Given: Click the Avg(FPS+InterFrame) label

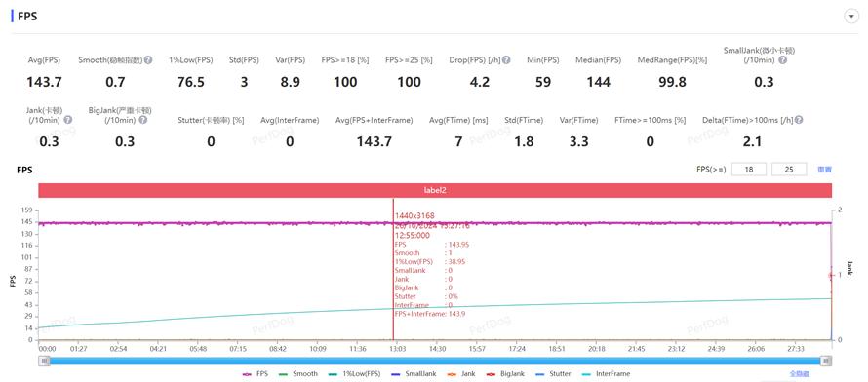Looking at the screenshot, I should (375, 120).
